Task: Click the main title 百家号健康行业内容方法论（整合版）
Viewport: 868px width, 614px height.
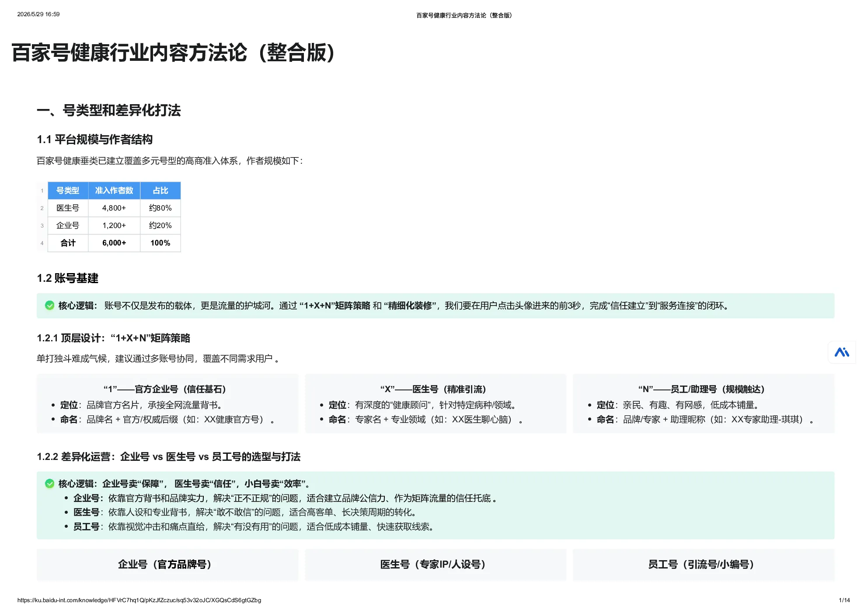Action: pos(173,53)
